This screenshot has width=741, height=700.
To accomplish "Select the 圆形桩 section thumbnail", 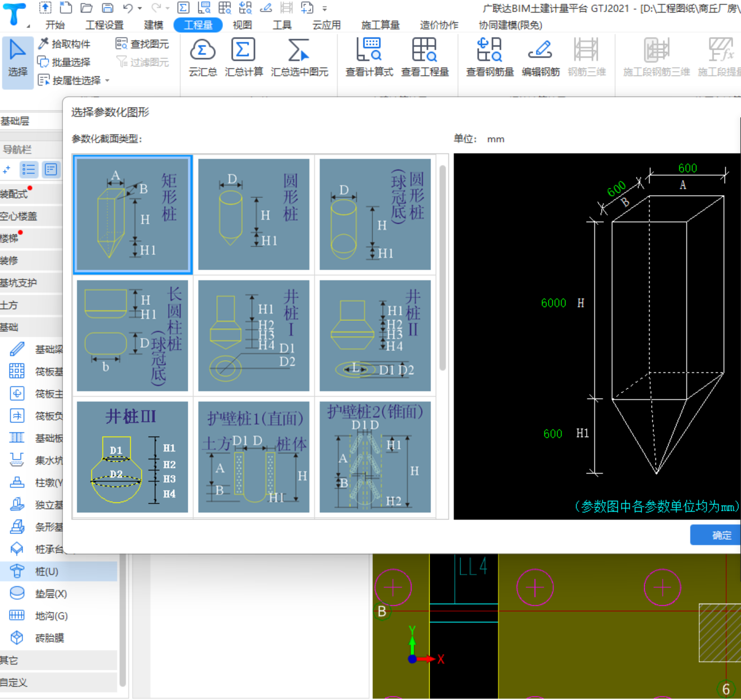I will pos(254,214).
